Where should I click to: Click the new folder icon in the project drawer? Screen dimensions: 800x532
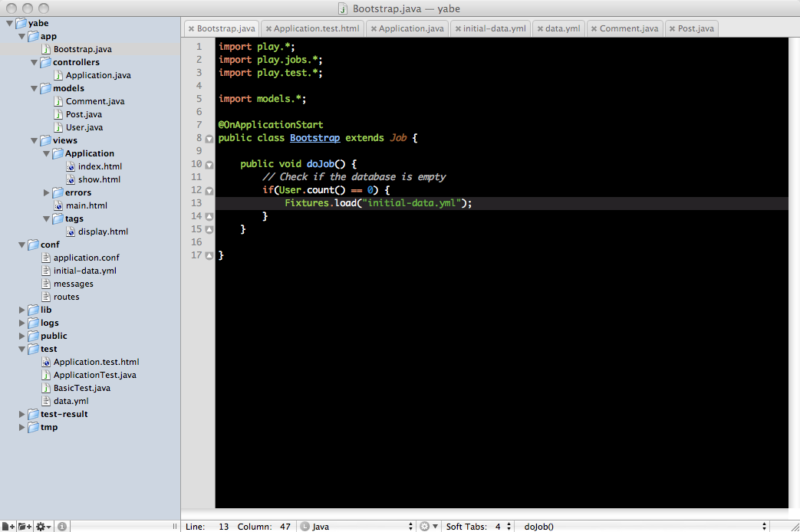point(25,527)
